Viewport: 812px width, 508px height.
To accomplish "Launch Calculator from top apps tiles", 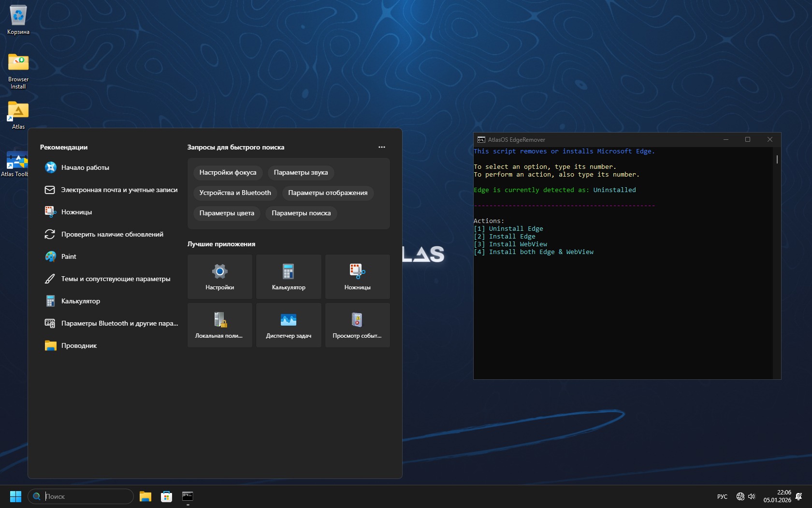I will pos(289,277).
